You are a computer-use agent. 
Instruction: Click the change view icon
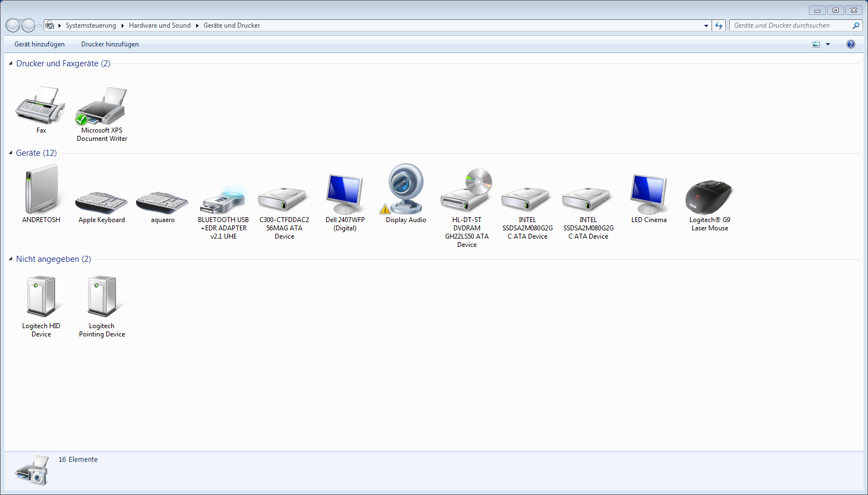(816, 44)
